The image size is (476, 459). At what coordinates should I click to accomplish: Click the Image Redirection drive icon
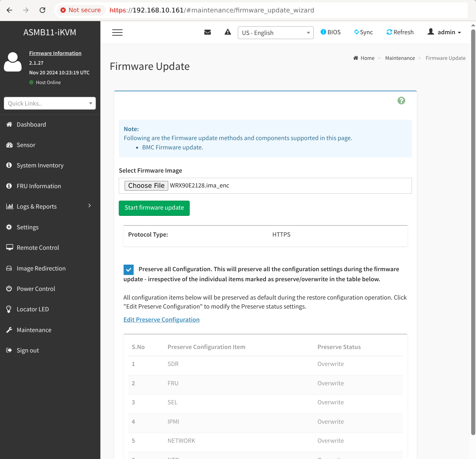9,268
